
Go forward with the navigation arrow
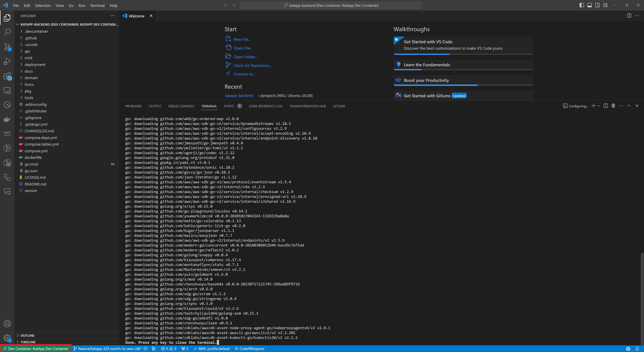coord(234,5)
